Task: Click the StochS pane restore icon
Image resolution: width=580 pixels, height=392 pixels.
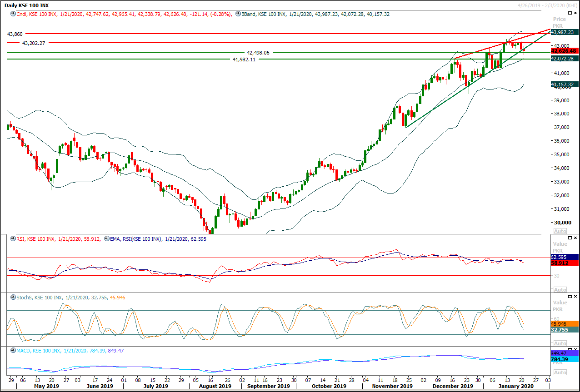Action: [x=570, y=296]
